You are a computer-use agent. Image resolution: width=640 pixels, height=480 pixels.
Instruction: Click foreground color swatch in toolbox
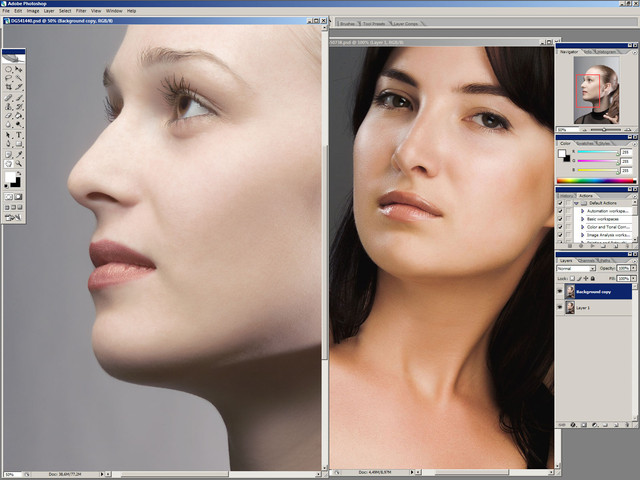(x=10, y=177)
